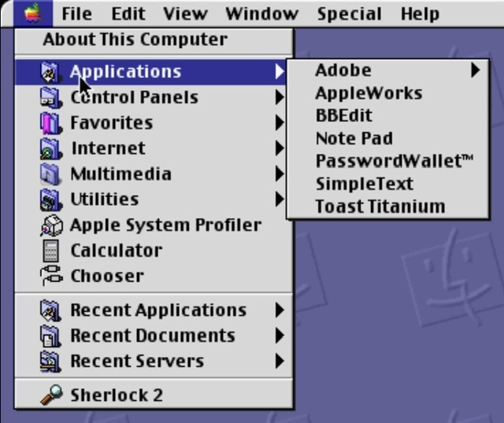Screen dimensions: 504x423
Task: Select the Adobe submenu entry
Action: click(x=388, y=70)
